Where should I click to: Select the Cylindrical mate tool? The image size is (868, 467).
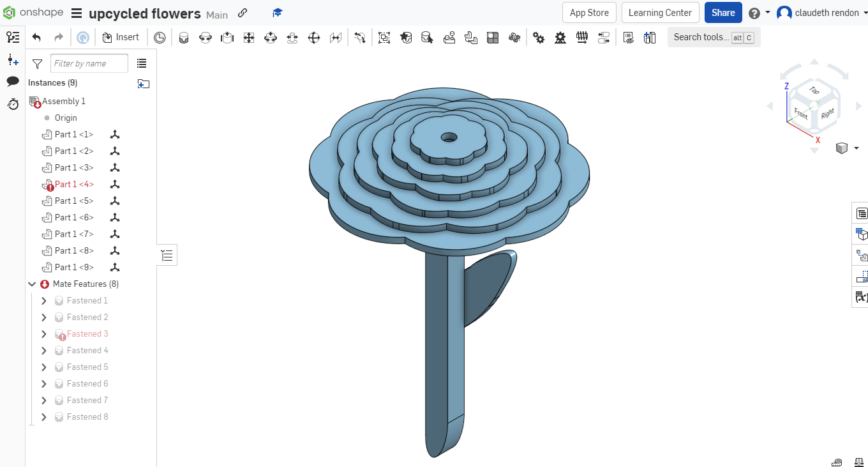pyautogui.click(x=271, y=38)
